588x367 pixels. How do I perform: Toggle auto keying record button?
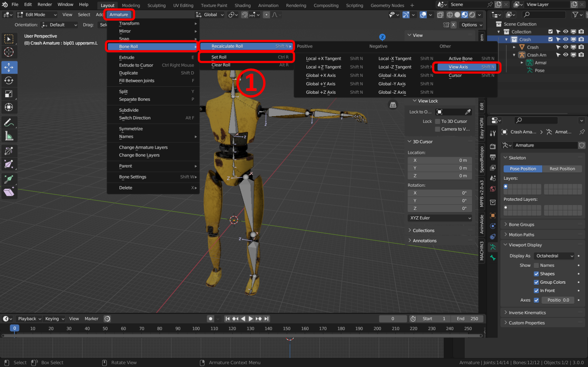tap(210, 319)
